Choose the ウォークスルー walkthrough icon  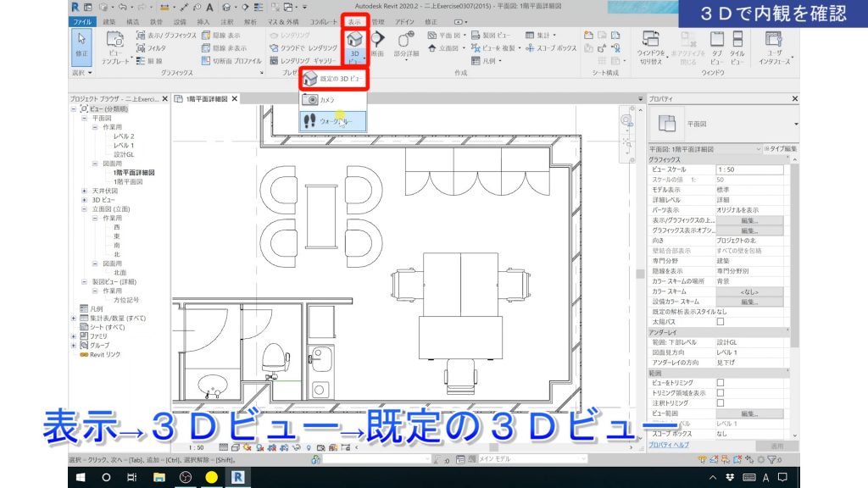point(310,121)
